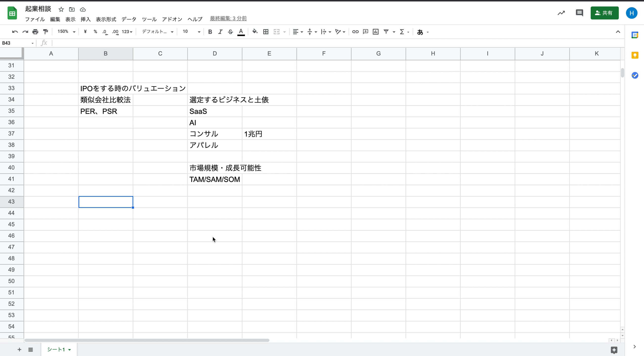Click the paint format roller icon
The image size is (644, 356).
pos(45,32)
